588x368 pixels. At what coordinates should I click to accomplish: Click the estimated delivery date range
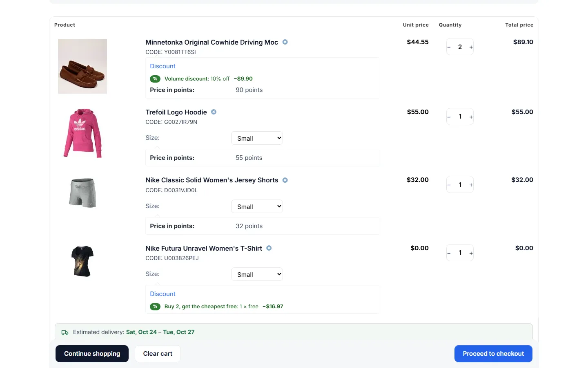pyautogui.click(x=160, y=332)
